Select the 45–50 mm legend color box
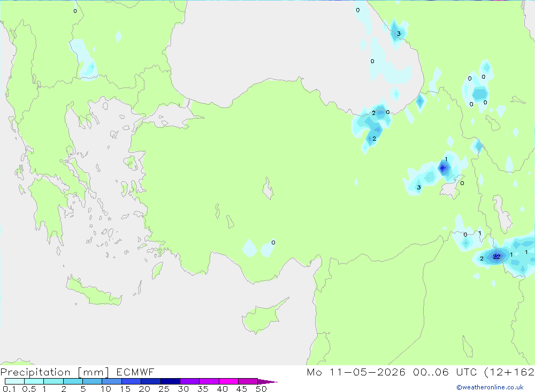The image size is (535, 392). click(x=248, y=381)
